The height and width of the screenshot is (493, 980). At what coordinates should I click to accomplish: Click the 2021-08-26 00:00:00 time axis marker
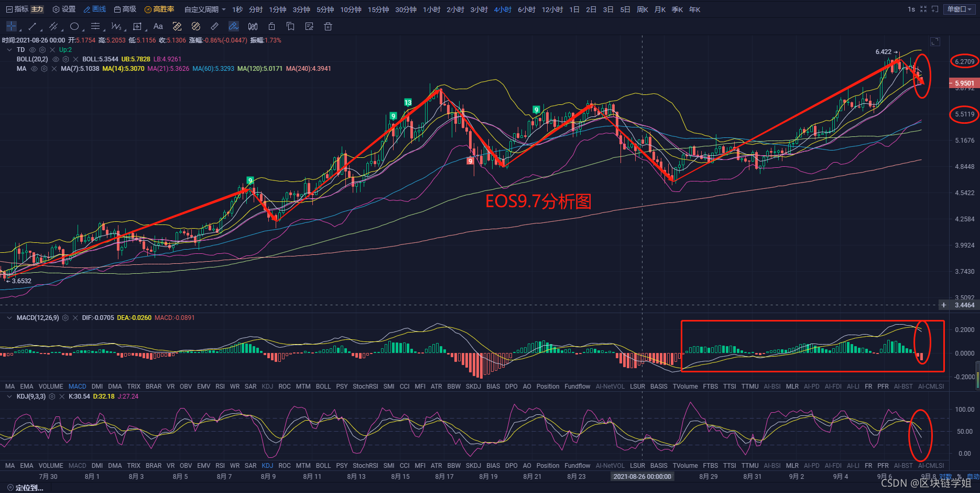642,477
